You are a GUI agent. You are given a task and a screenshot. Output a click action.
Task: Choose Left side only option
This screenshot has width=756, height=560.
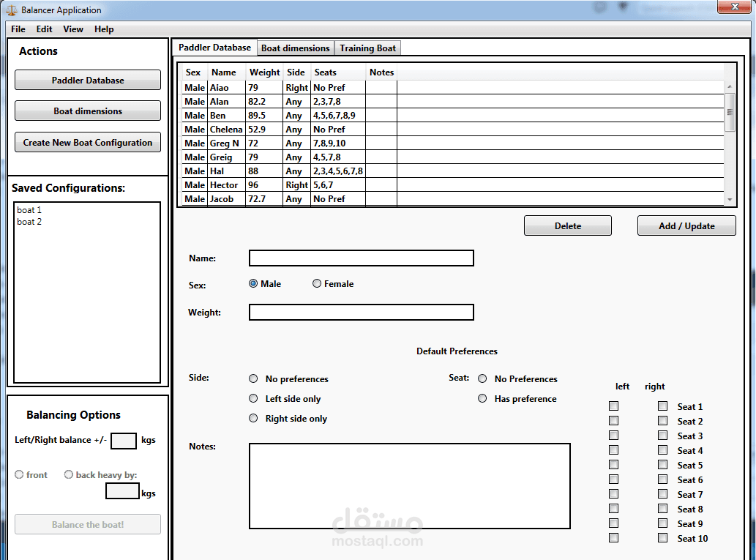pyautogui.click(x=253, y=399)
